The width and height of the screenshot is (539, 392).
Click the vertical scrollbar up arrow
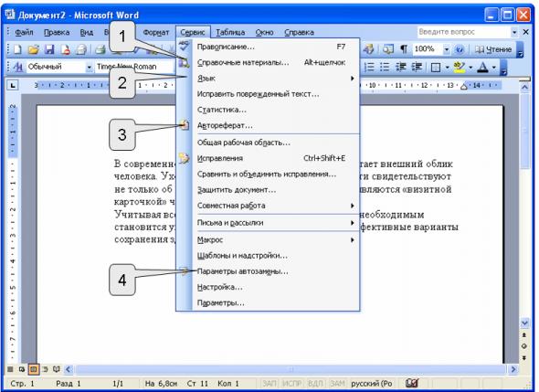point(525,88)
